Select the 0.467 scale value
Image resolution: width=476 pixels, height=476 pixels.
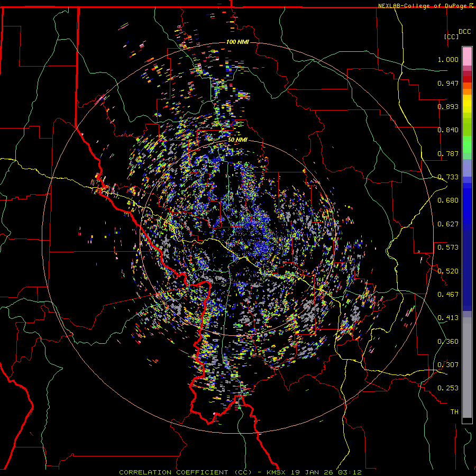coord(448,295)
